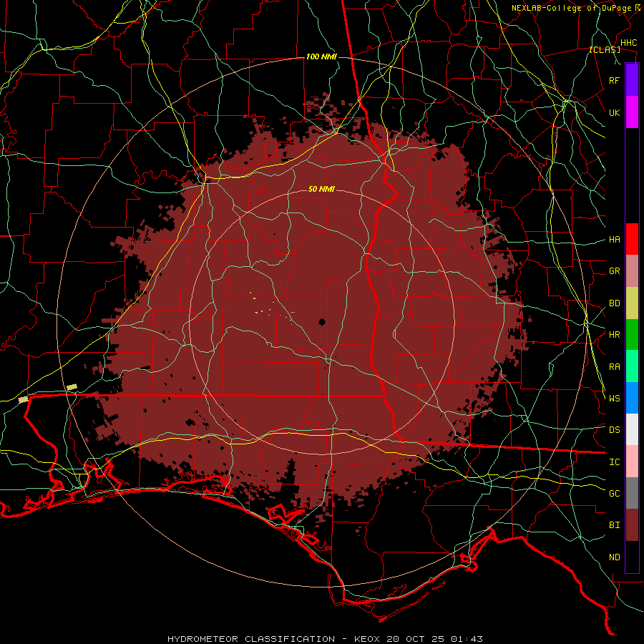
Task: Click the UK legend label
Action: click(x=614, y=112)
